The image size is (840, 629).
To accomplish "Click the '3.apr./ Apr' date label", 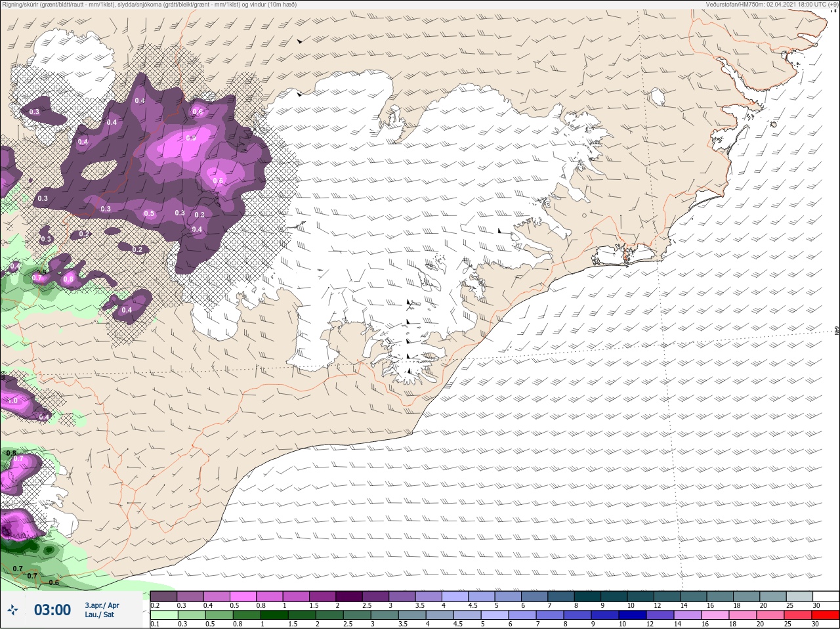I will point(102,605).
